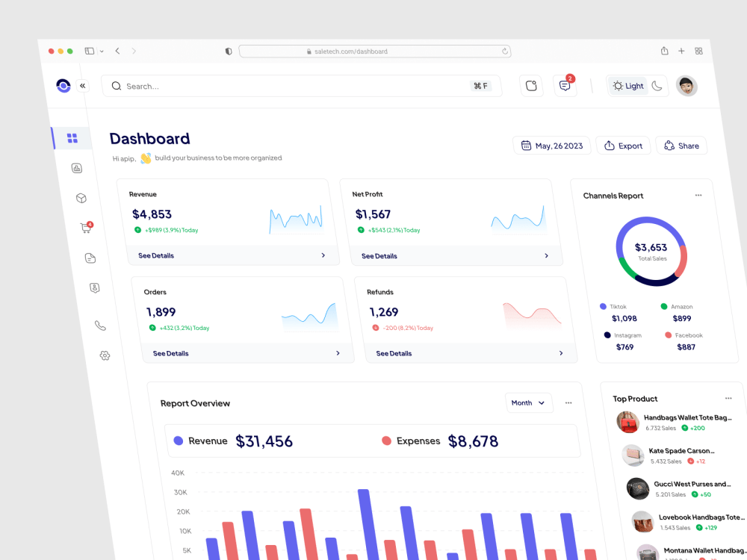Click the Revenue $4,853 value

(152, 214)
